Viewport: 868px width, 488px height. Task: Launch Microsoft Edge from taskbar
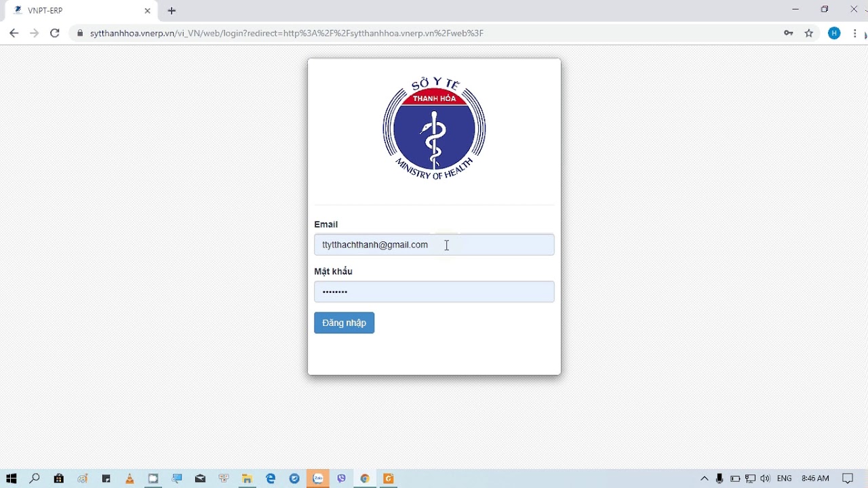271,479
